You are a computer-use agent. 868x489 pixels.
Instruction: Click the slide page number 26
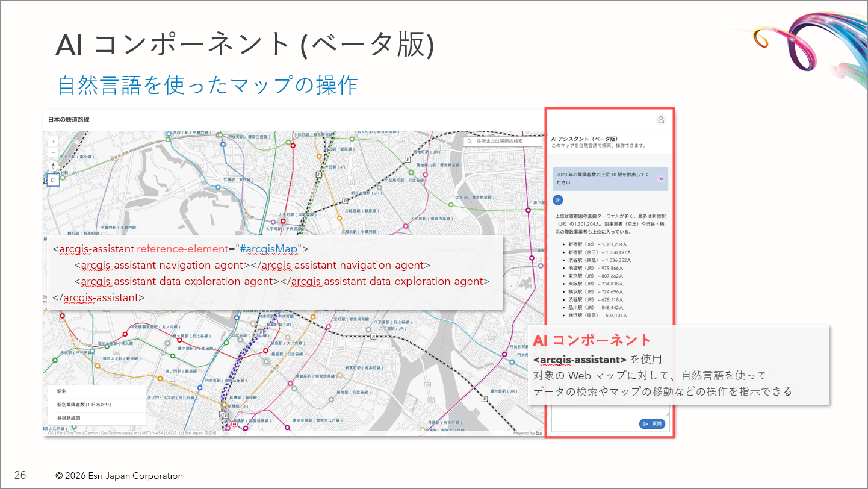20,475
